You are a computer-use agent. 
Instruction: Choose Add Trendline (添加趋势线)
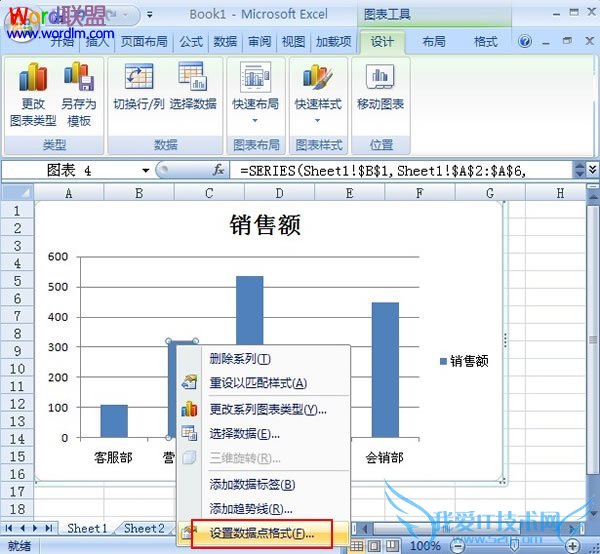pos(264,509)
